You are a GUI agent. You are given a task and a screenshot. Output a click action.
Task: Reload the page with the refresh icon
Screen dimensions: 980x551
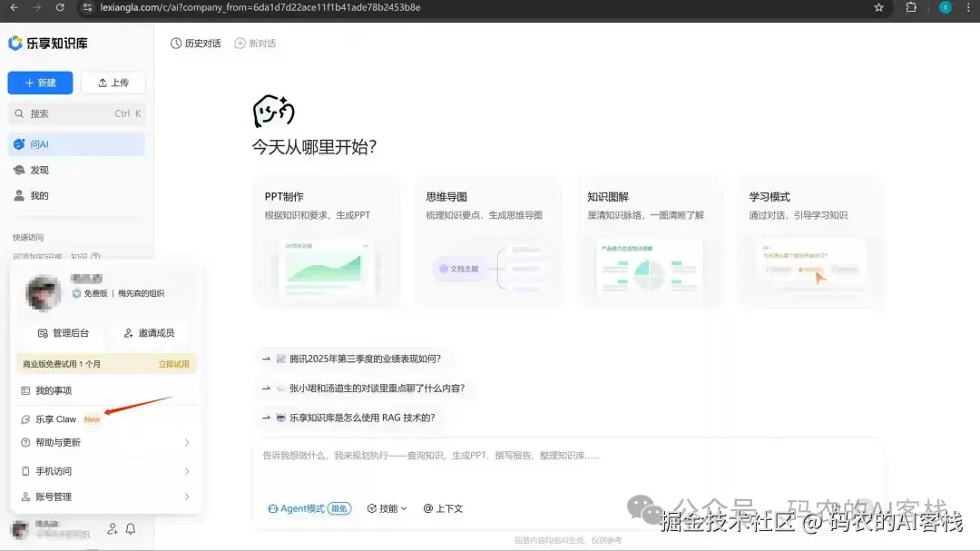[60, 7]
